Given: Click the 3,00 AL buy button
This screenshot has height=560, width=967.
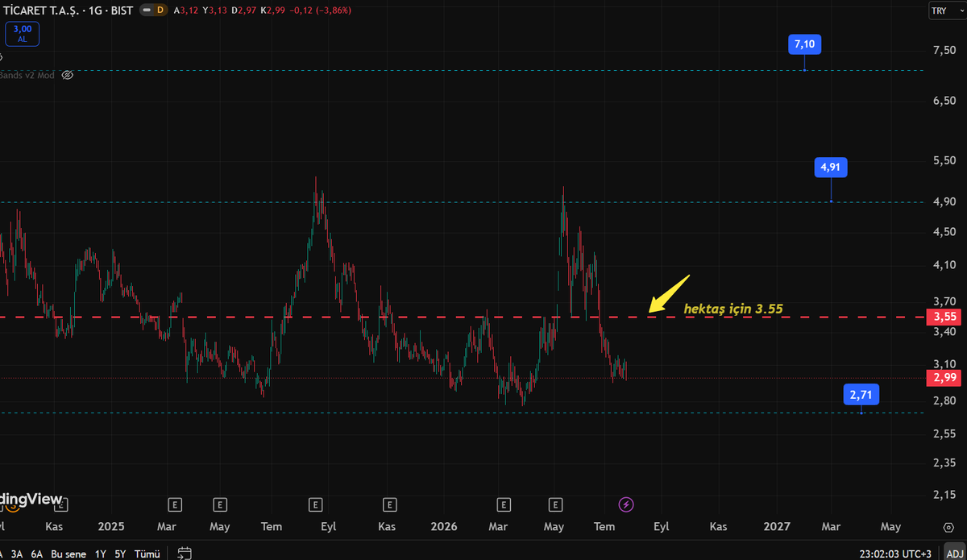Looking at the screenshot, I should click(x=22, y=34).
